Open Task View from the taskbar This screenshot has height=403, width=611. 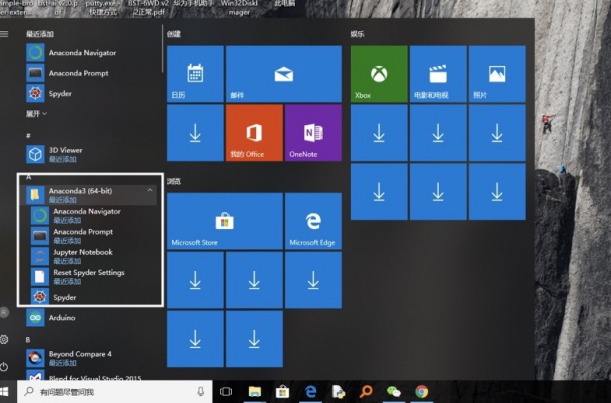pos(226,391)
